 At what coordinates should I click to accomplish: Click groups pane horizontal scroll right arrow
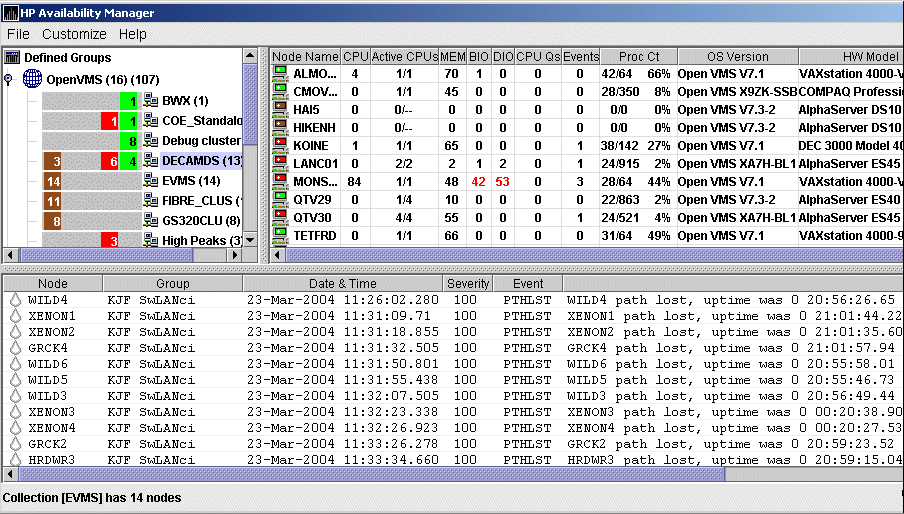click(235, 255)
